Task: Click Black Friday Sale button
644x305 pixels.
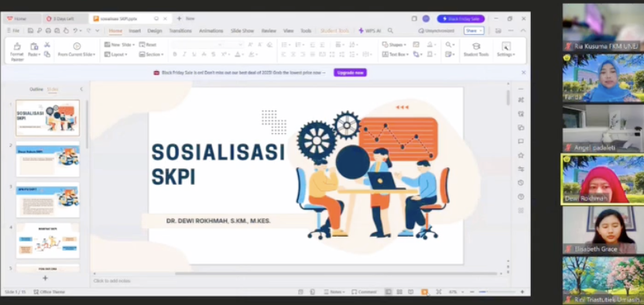Action: coord(461,19)
